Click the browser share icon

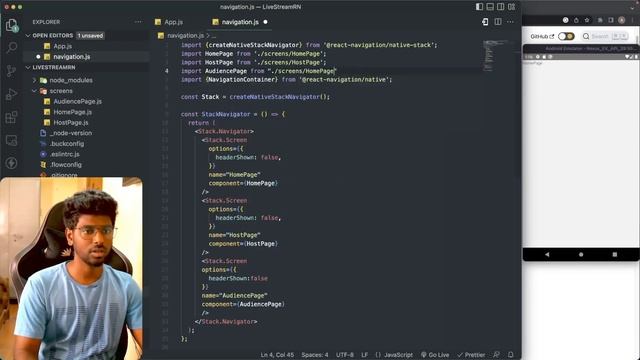(576, 20)
